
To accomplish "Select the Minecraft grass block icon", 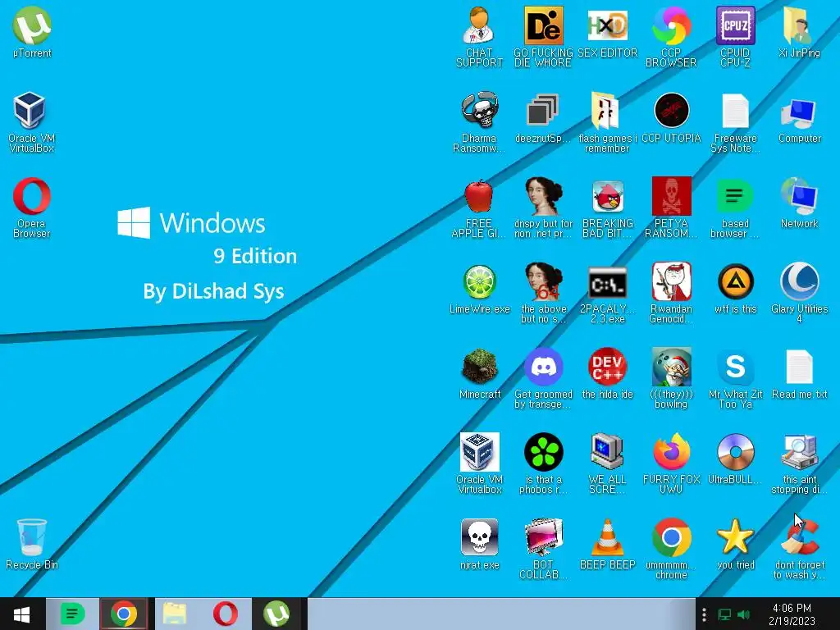I will 479,367.
